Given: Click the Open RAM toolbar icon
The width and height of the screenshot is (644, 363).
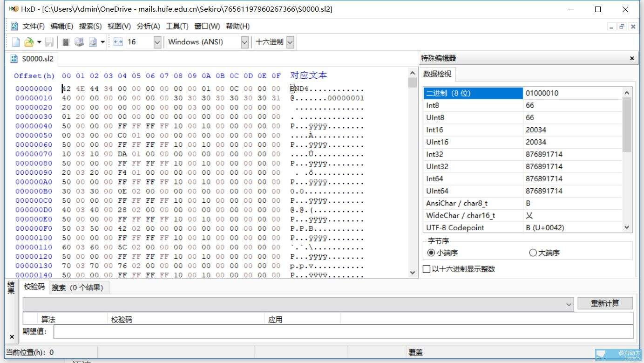Looking at the screenshot, I should pos(66,42).
